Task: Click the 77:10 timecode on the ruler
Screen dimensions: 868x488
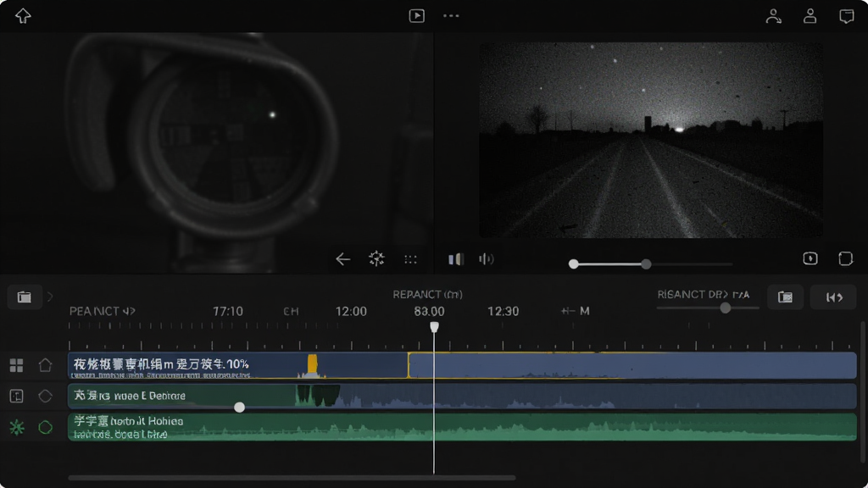Action: [x=228, y=312]
